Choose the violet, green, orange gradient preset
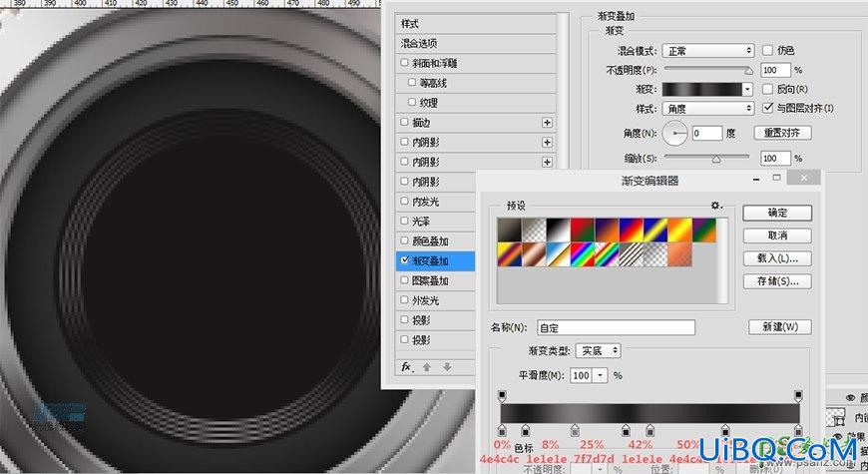 pos(704,231)
